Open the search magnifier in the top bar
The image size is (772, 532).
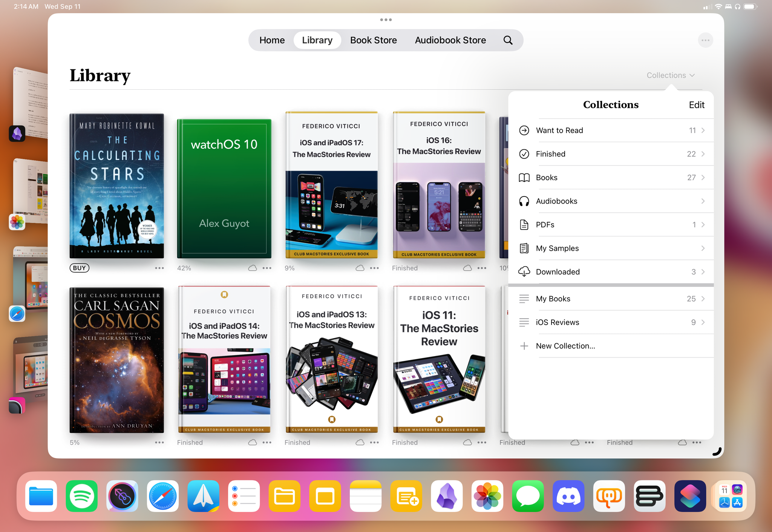click(x=508, y=40)
